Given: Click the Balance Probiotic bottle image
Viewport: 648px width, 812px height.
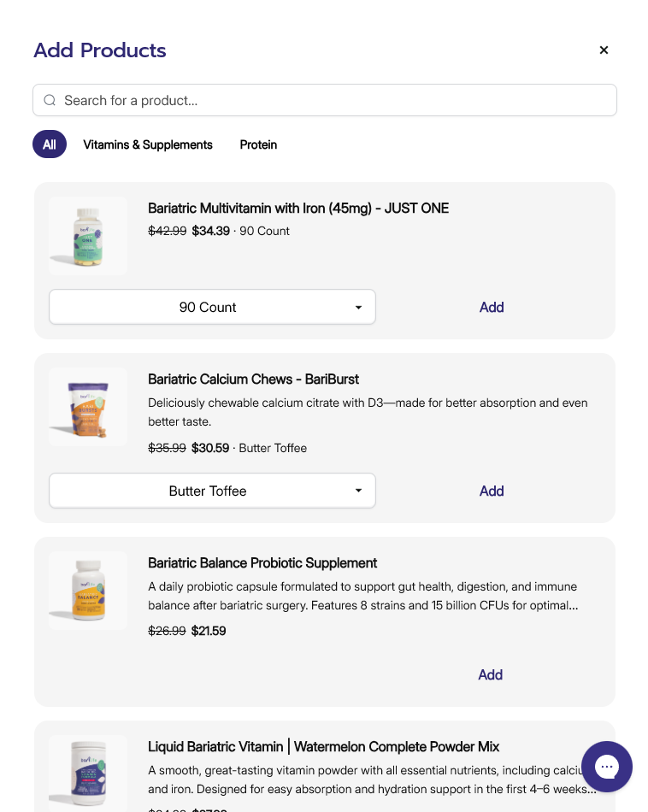Looking at the screenshot, I should 88,591.
